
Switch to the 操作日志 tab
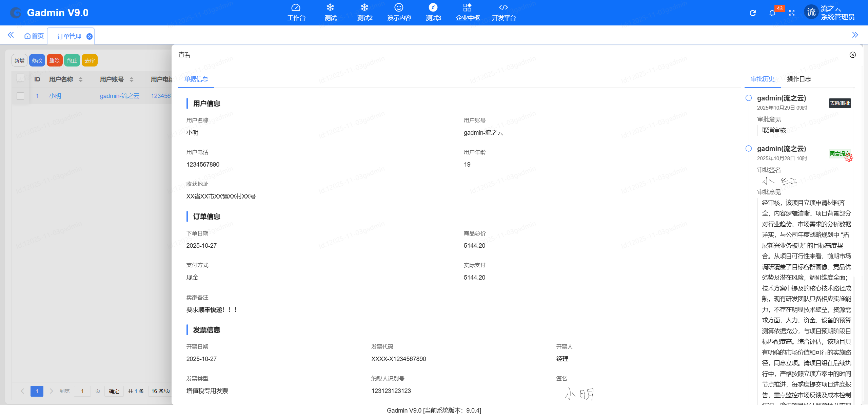799,79
